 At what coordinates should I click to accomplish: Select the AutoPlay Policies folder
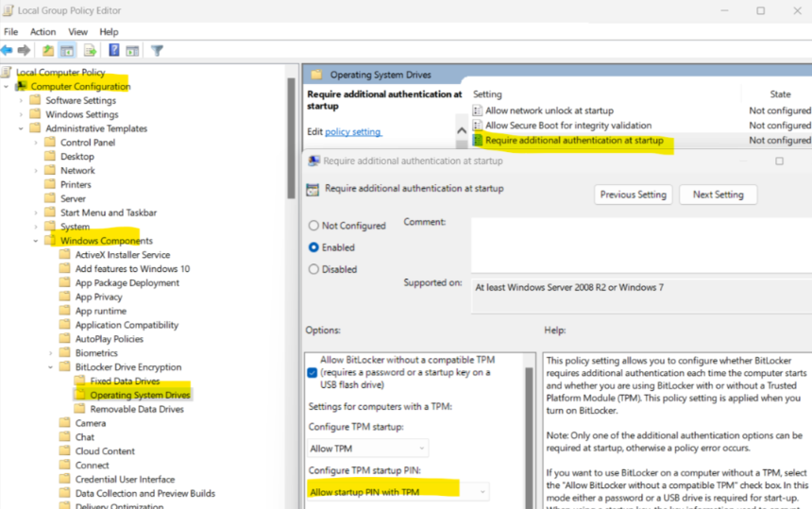pyautogui.click(x=110, y=339)
